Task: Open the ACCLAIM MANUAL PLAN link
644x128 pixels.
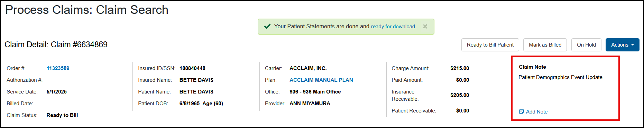Action: (x=321, y=80)
